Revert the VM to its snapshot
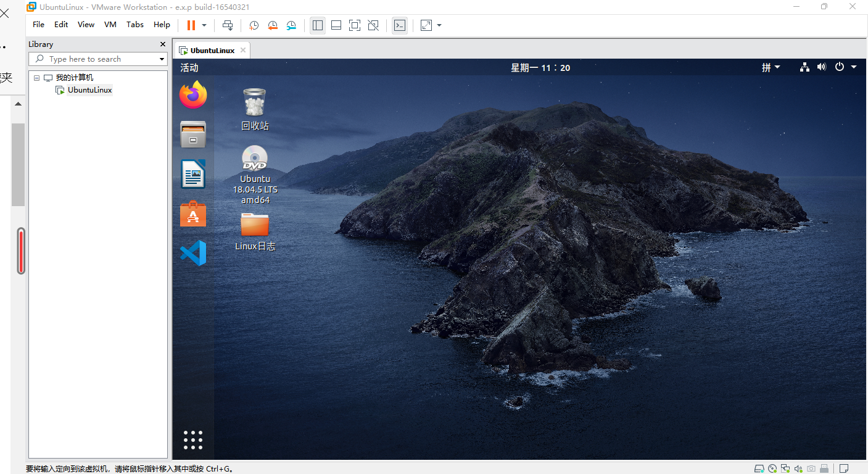 272,25
